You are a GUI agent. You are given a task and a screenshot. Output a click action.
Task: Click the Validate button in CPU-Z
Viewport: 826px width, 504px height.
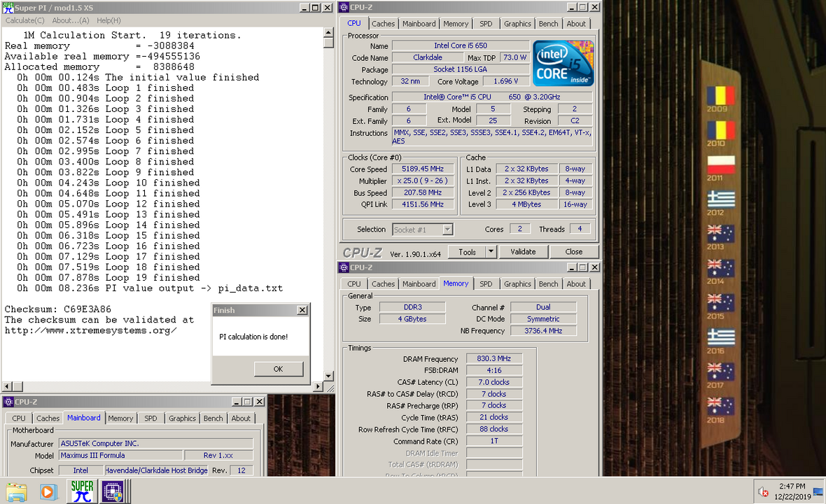coord(523,252)
